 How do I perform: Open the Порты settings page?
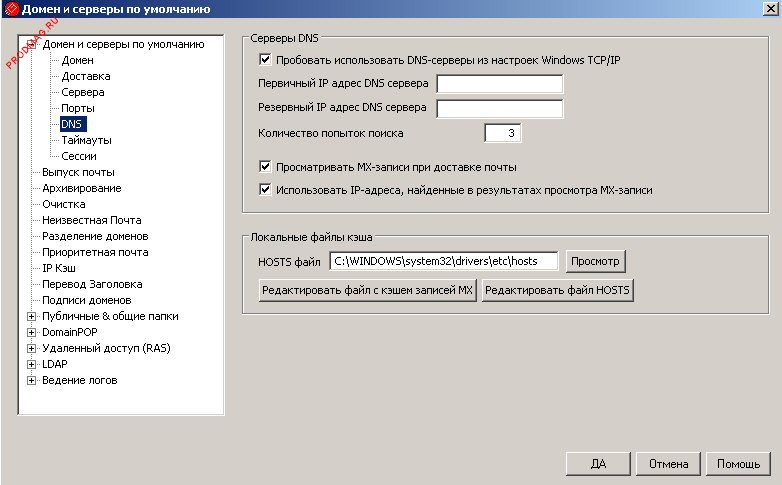(79, 108)
